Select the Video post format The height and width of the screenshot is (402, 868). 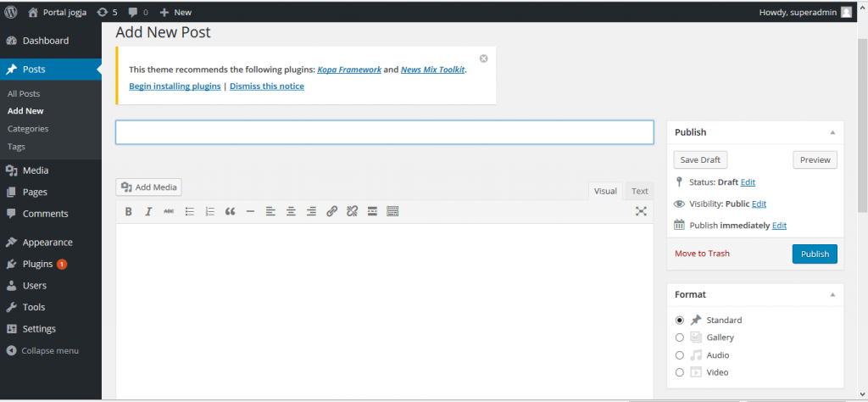click(x=679, y=372)
